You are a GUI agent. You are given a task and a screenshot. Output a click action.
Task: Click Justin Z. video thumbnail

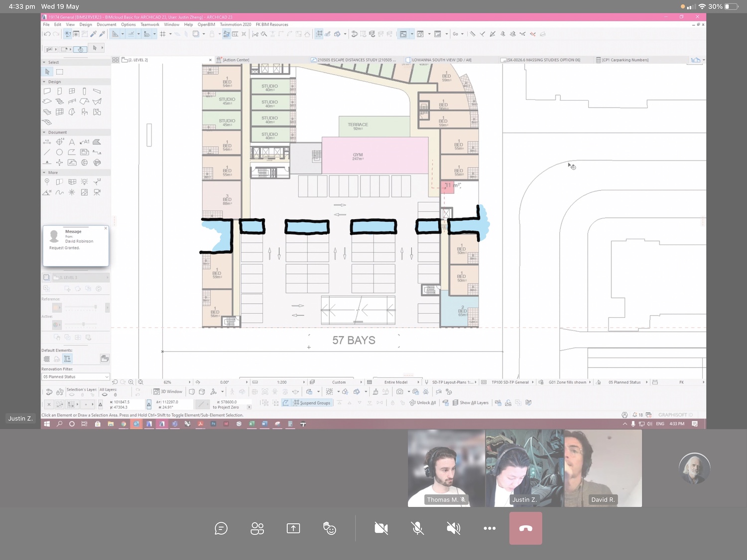524,468
